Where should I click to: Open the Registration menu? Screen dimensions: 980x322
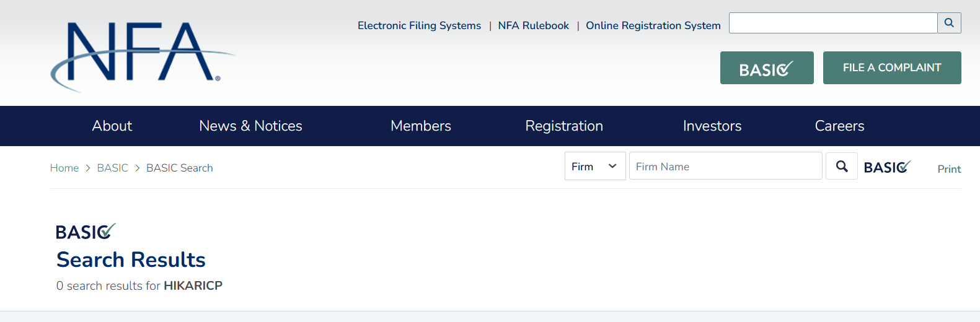tap(564, 126)
